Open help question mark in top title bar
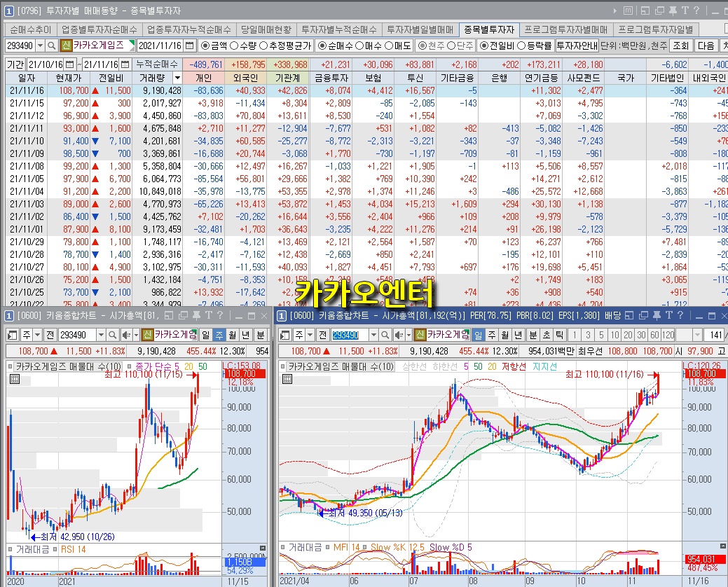 coord(696,11)
